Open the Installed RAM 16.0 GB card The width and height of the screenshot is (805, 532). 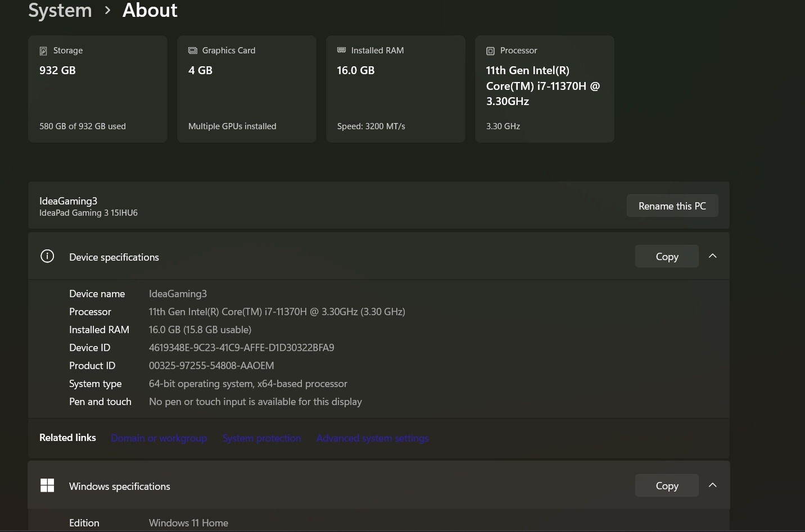[396, 89]
